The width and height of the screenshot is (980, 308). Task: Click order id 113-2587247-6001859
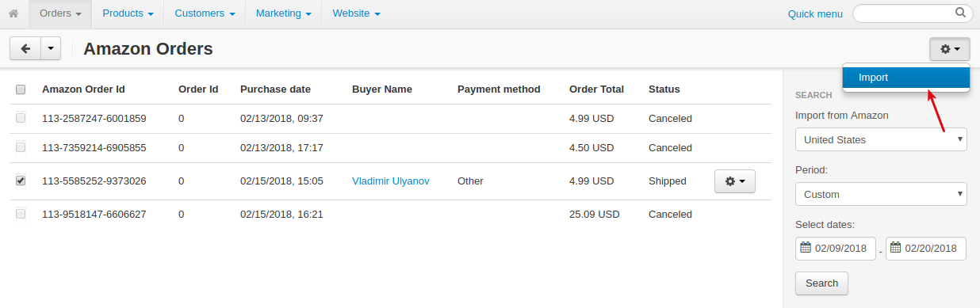[94, 118]
